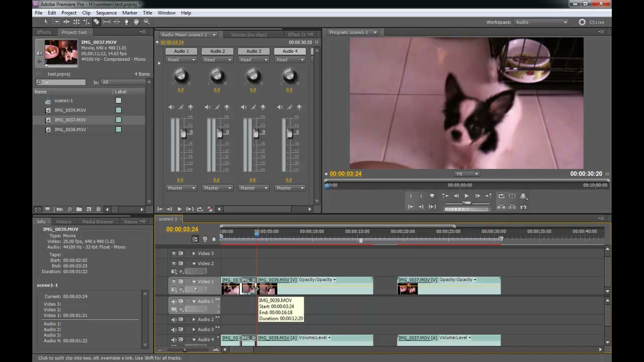Mute the Audio 1 track speaker
Viewport: 644px width, 362px height.
point(174,301)
